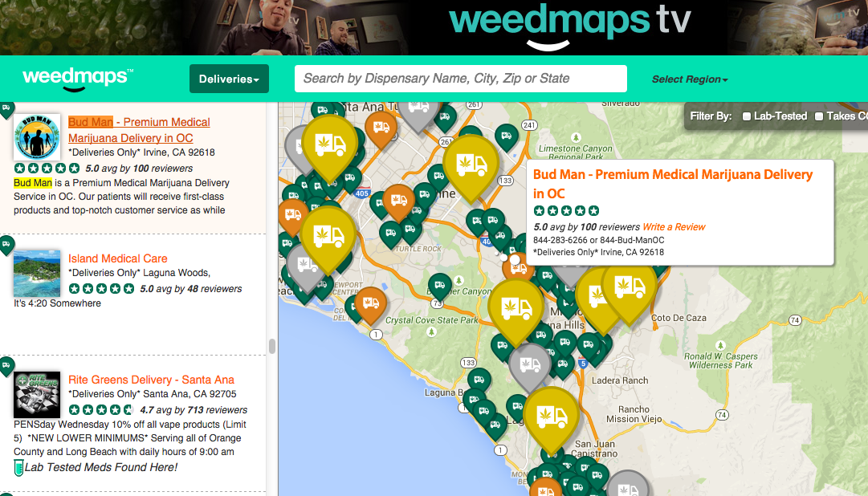Open the Bud Man title in map popup
Image resolution: width=868 pixels, height=496 pixels.
coord(673,184)
